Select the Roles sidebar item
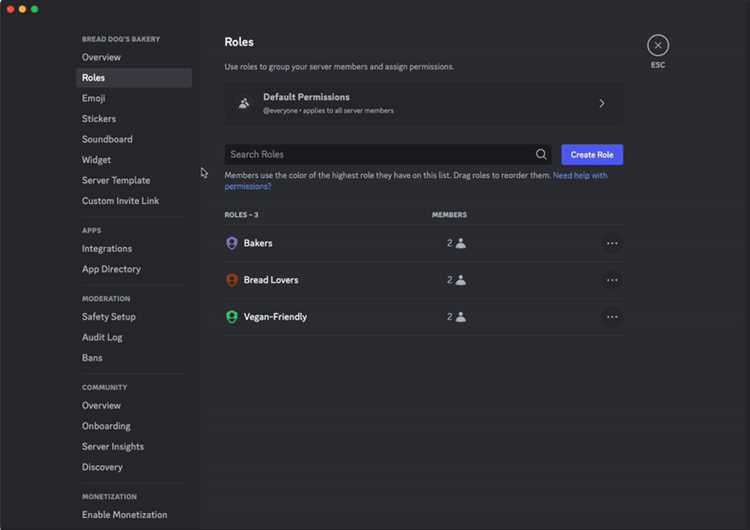The image size is (750, 530). 134,77
